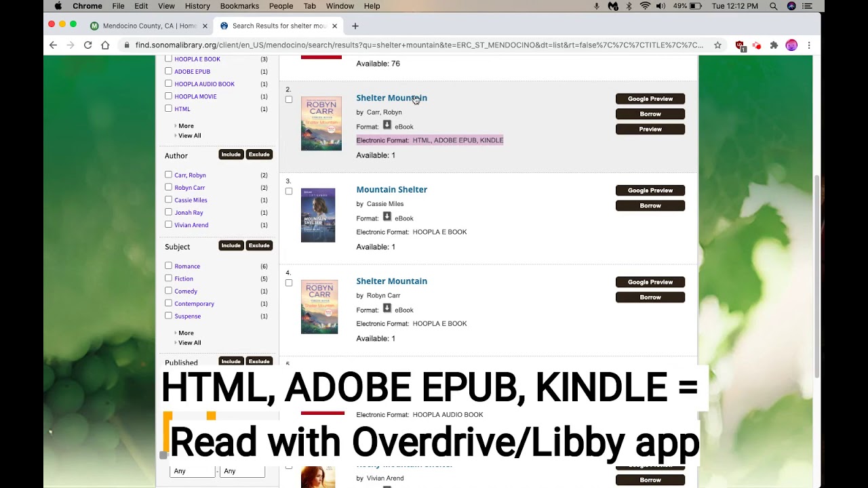Image resolution: width=868 pixels, height=488 pixels.
Task: Bookmark this page with the star icon
Action: point(717,45)
